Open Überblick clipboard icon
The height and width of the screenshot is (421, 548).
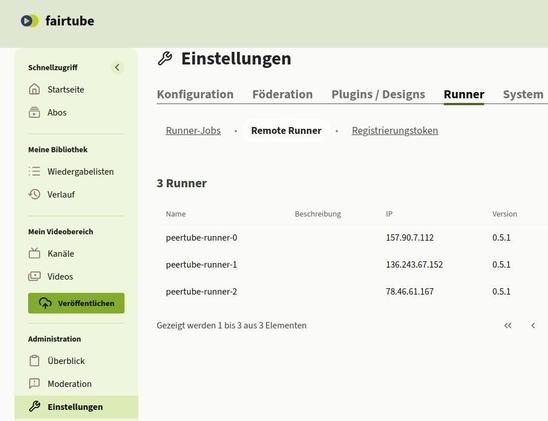(34, 361)
